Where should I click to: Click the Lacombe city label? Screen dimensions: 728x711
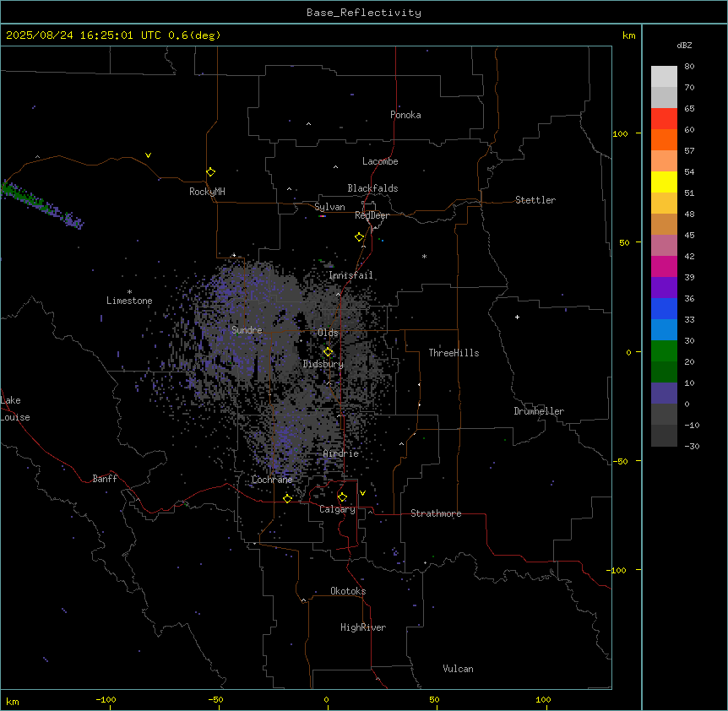380,161
